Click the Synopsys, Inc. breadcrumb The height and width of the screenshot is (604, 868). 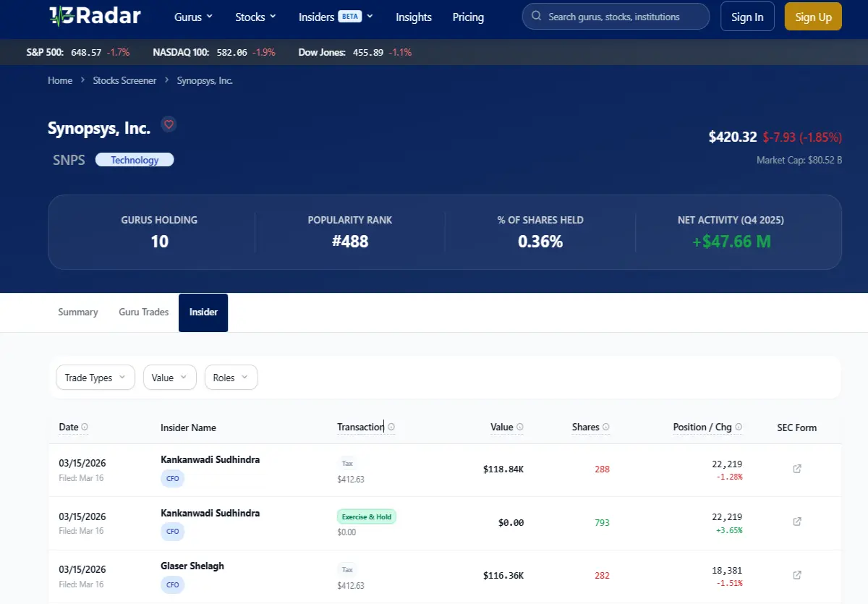click(x=205, y=80)
